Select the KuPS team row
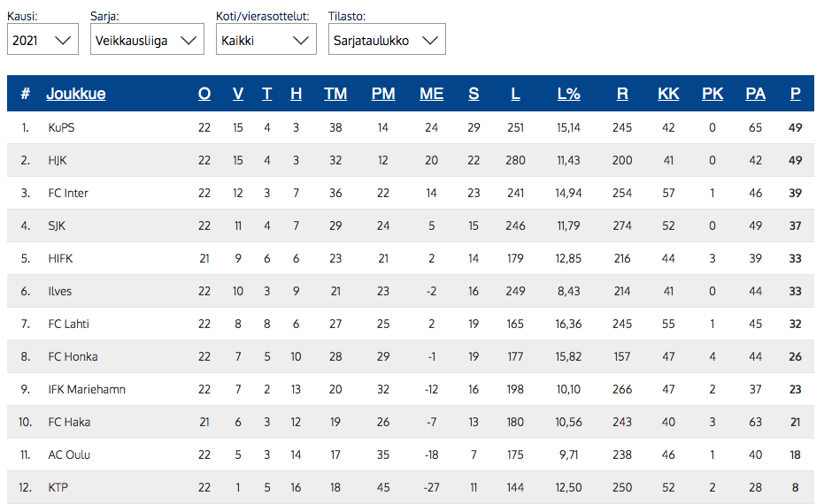The width and height of the screenshot is (824, 504). pyautogui.click(x=61, y=128)
